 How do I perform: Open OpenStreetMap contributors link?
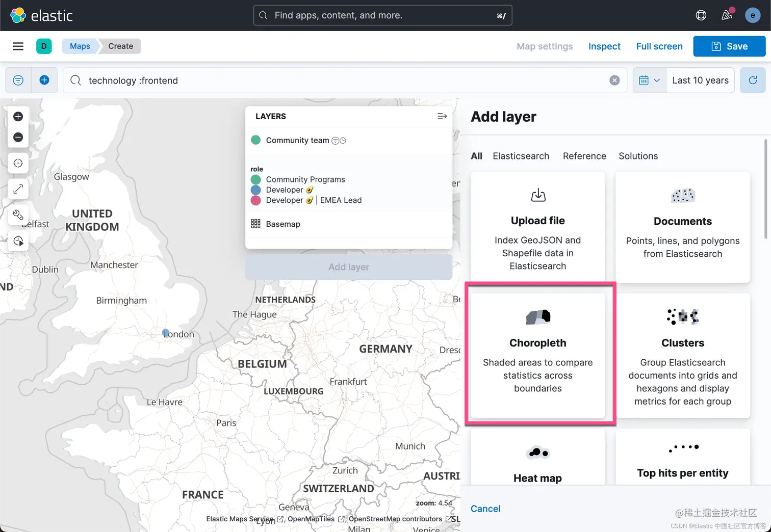pyautogui.click(x=400, y=519)
